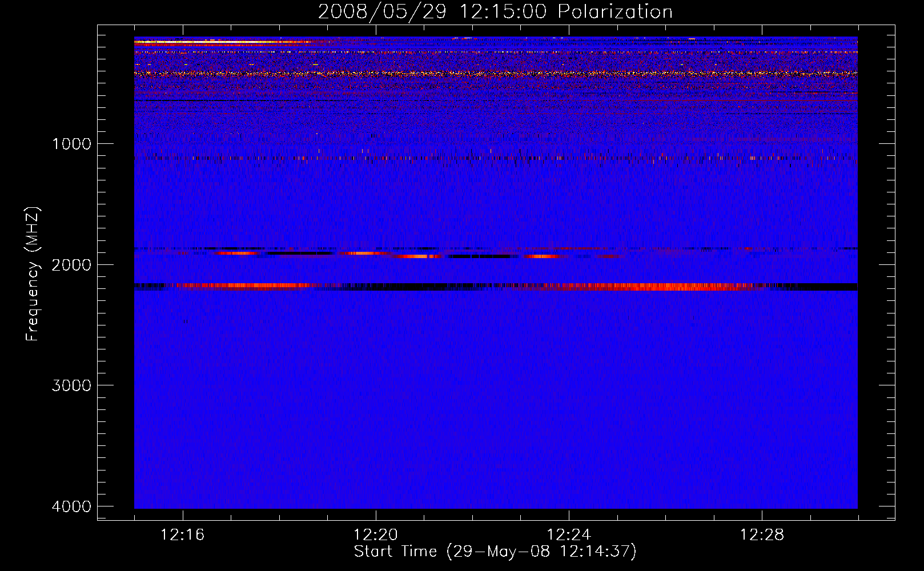Click the 'Start Time (29-May-08 12:14:37)' label
This screenshot has width=924, height=571.
tap(495, 552)
